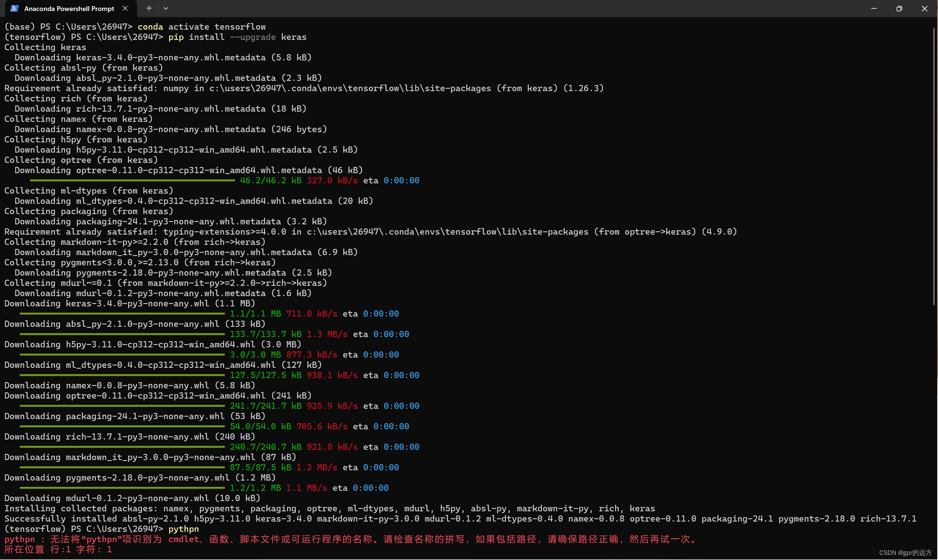Click the '46.2/46.2 kB' progress value
The height and width of the screenshot is (560, 938).
pos(271,180)
